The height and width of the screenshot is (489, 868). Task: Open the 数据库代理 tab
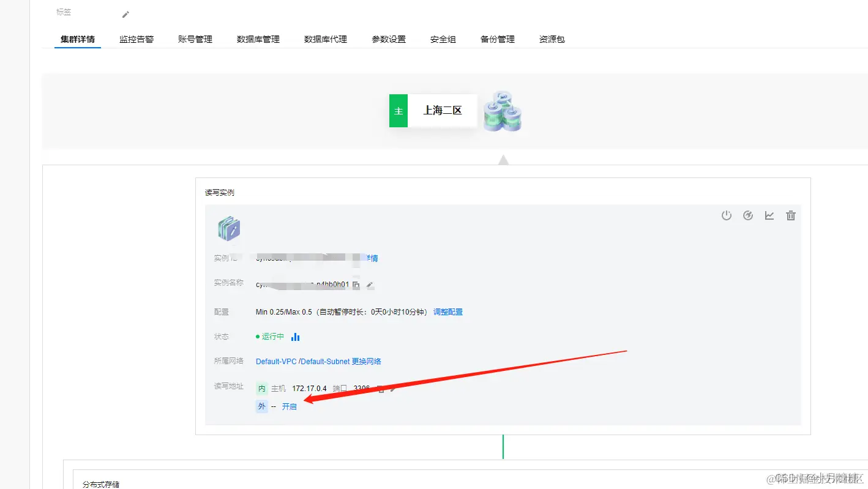pyautogui.click(x=324, y=39)
